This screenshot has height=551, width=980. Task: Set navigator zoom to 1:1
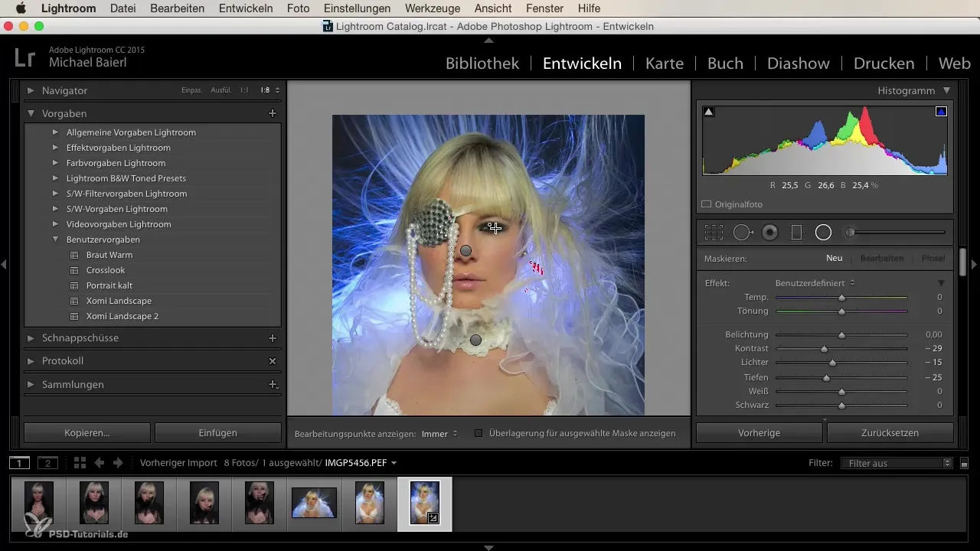coord(244,90)
